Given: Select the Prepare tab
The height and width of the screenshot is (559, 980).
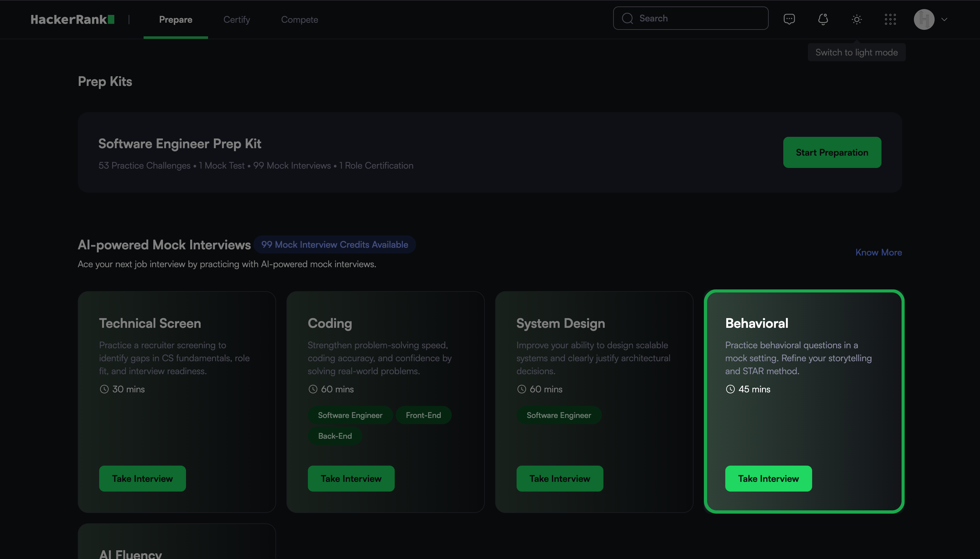Looking at the screenshot, I should pyautogui.click(x=175, y=19).
